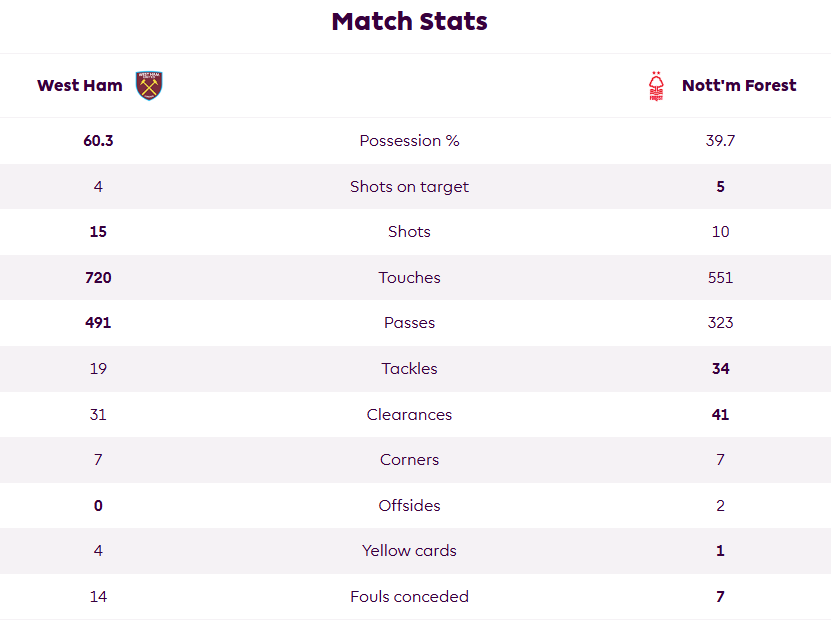Select Nott'm Forest's 41 clearances value
Viewport: 831px width, 633px height.
pos(720,415)
